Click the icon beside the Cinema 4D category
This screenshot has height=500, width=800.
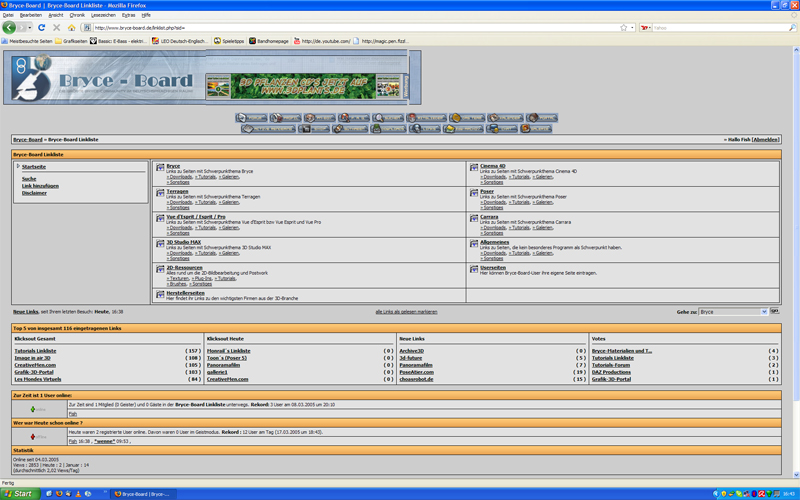(474, 167)
